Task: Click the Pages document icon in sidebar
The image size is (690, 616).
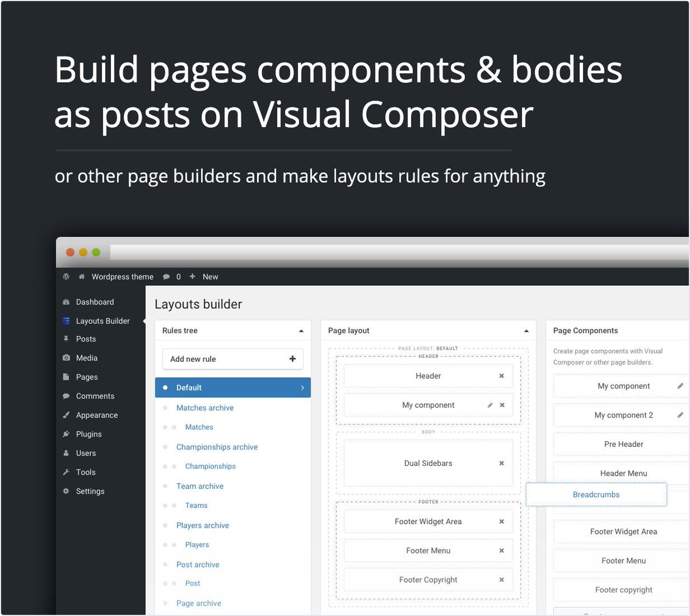Action: (x=66, y=377)
